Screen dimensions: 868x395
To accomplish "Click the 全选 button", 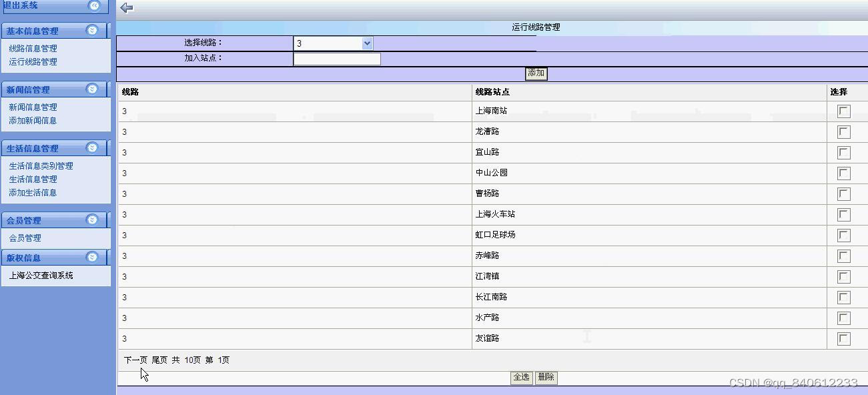I will tap(521, 378).
